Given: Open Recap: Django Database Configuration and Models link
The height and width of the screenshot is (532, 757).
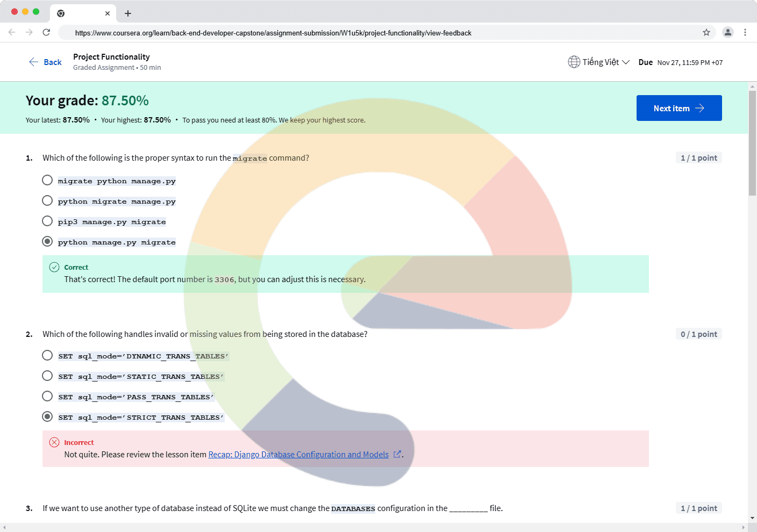Looking at the screenshot, I should coord(298,455).
